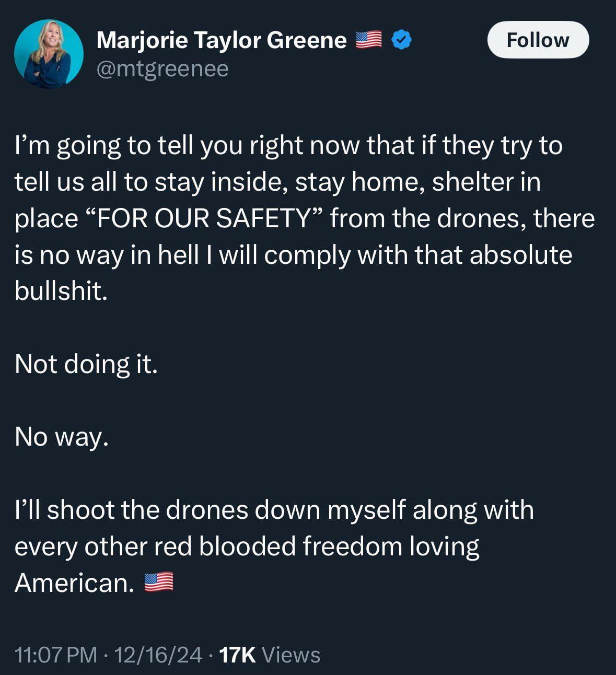Click the flag emoji after "American."

158,582
